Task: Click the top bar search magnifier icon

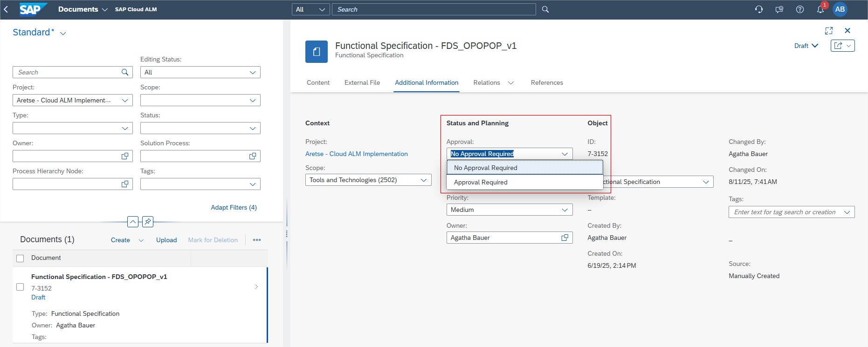Action: 545,9
